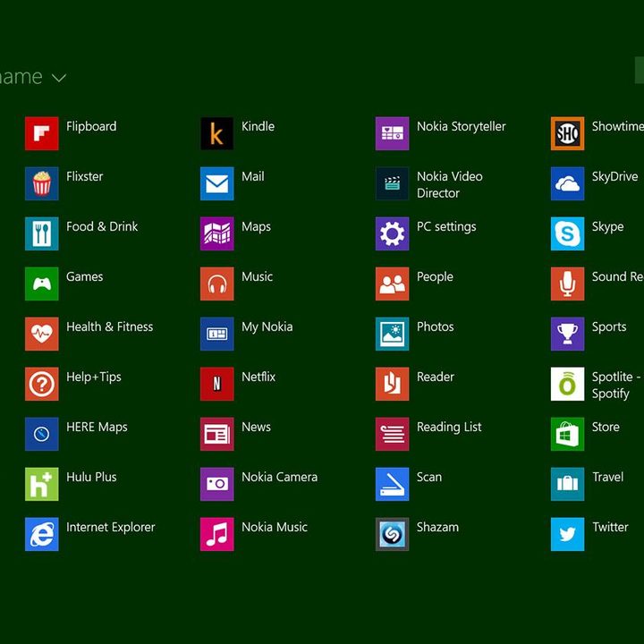Click the 'People' text label
The image size is (644, 644).
click(435, 277)
